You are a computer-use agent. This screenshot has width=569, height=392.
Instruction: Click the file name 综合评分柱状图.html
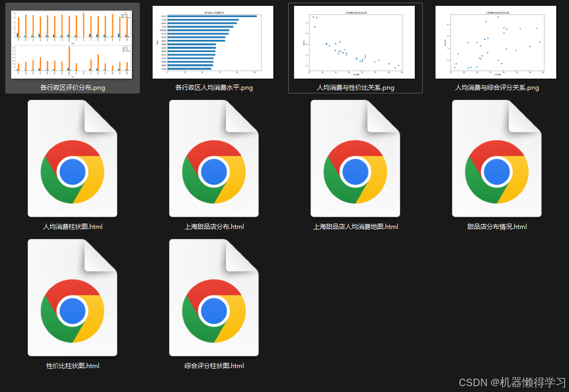[214, 366]
